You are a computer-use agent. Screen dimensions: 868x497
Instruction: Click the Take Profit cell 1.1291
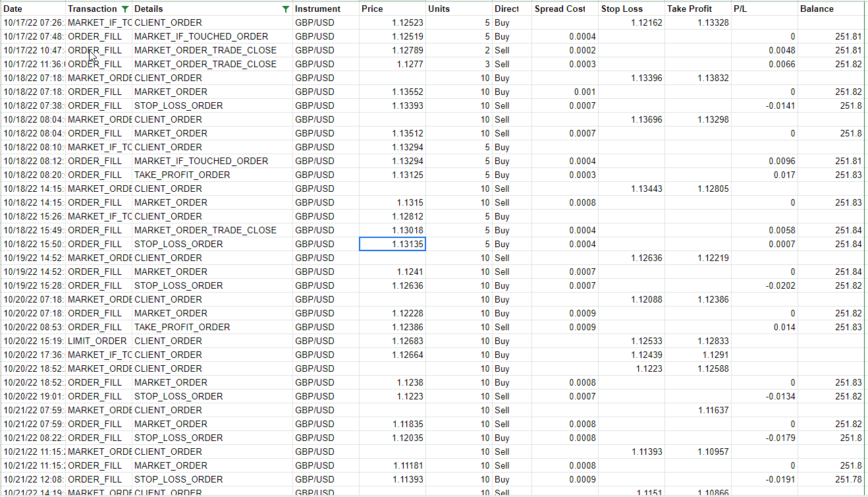click(698, 355)
